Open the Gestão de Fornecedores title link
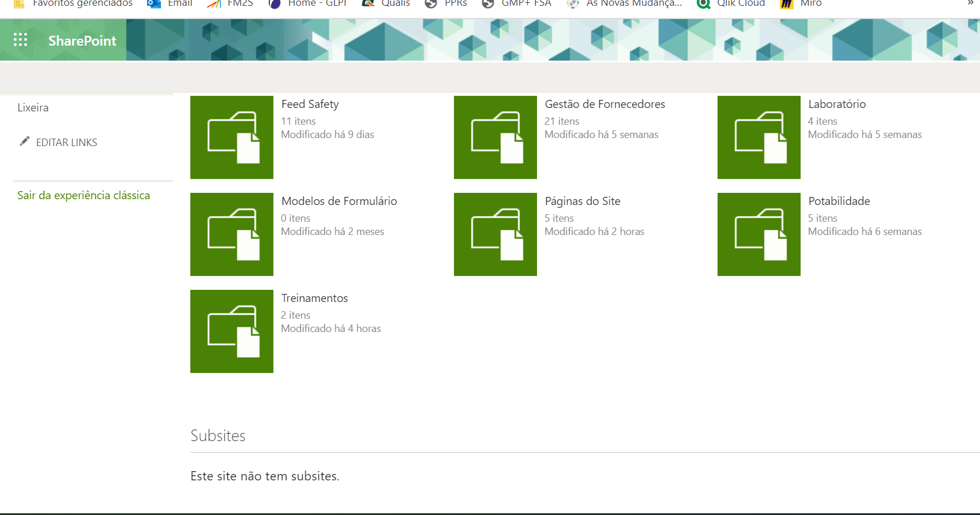Screen dimensions: 980x515 click(605, 105)
